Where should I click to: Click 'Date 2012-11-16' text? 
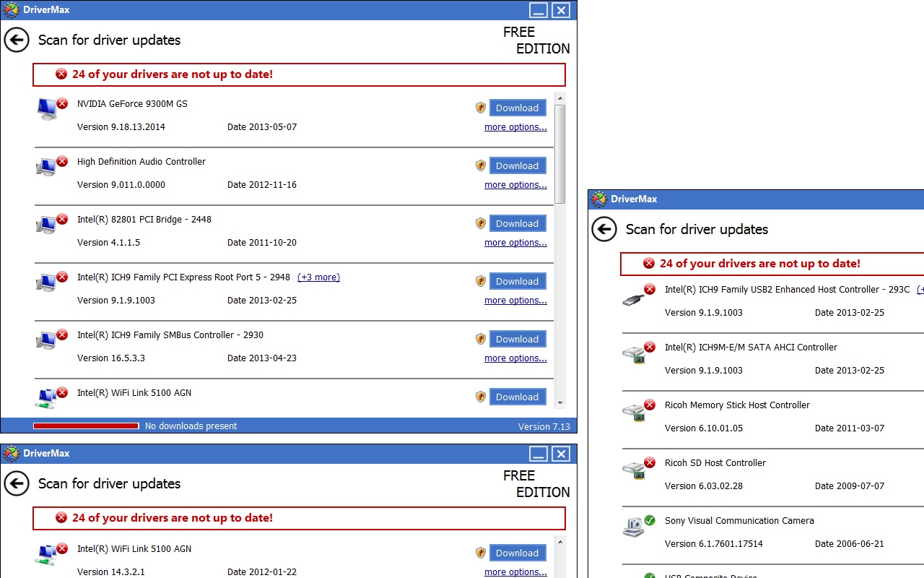click(x=262, y=185)
